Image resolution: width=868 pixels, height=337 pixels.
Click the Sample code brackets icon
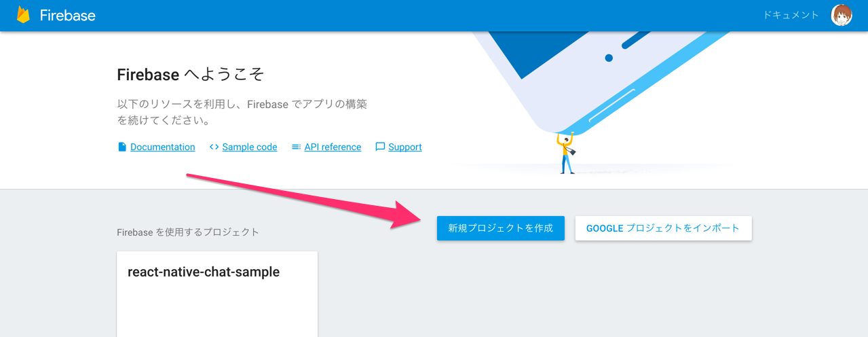click(214, 147)
